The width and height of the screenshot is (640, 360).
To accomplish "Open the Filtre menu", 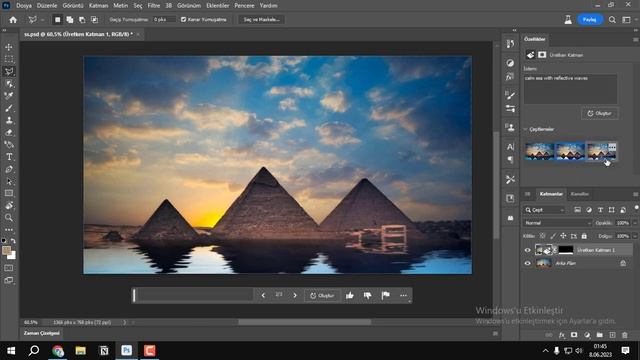I will point(153,6).
